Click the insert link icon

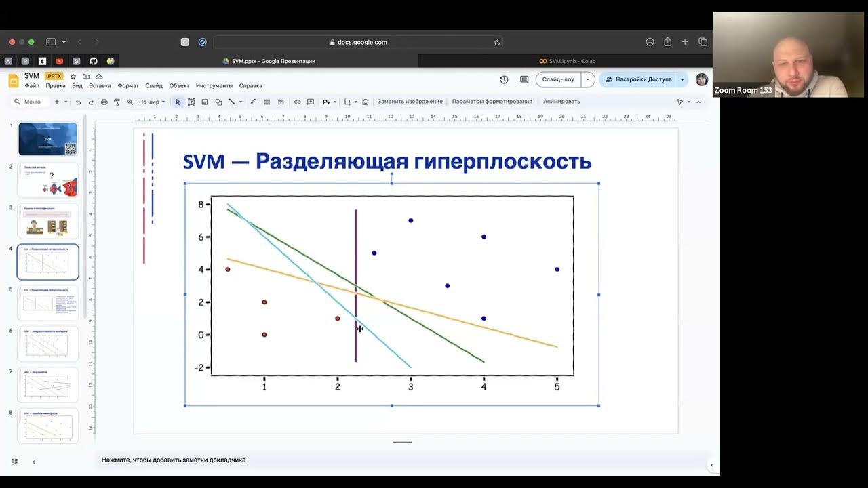(297, 102)
